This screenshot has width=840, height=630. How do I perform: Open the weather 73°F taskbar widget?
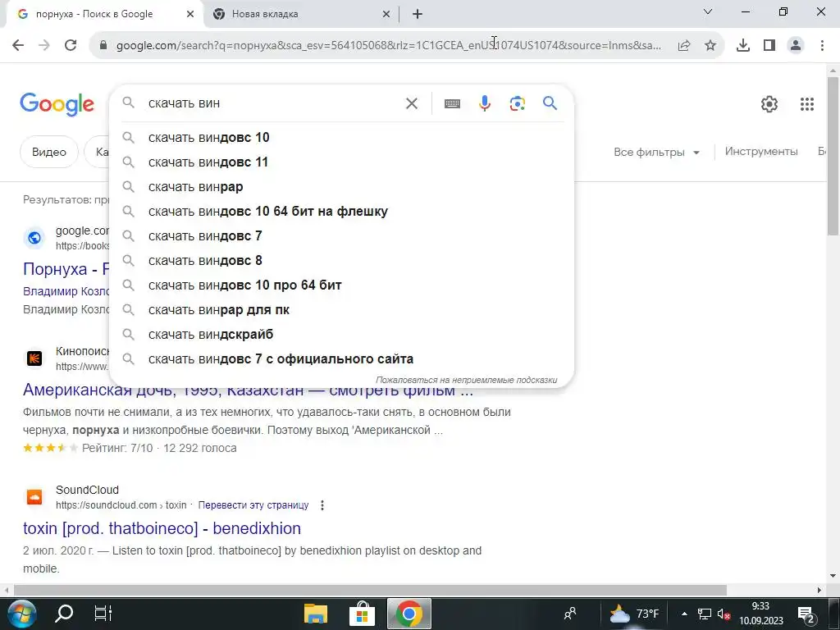(634, 614)
